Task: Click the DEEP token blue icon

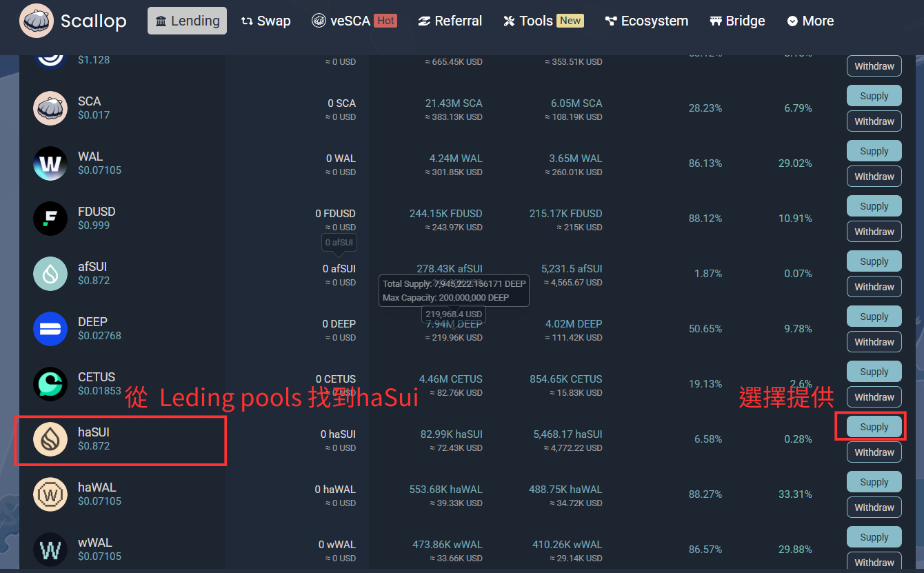Action: click(x=50, y=329)
